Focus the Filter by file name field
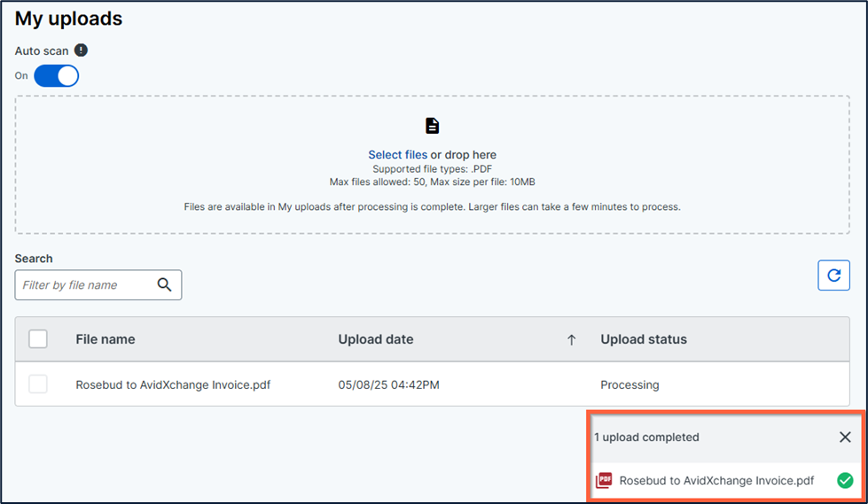Viewport: 868px width, 504px height. tap(98, 285)
